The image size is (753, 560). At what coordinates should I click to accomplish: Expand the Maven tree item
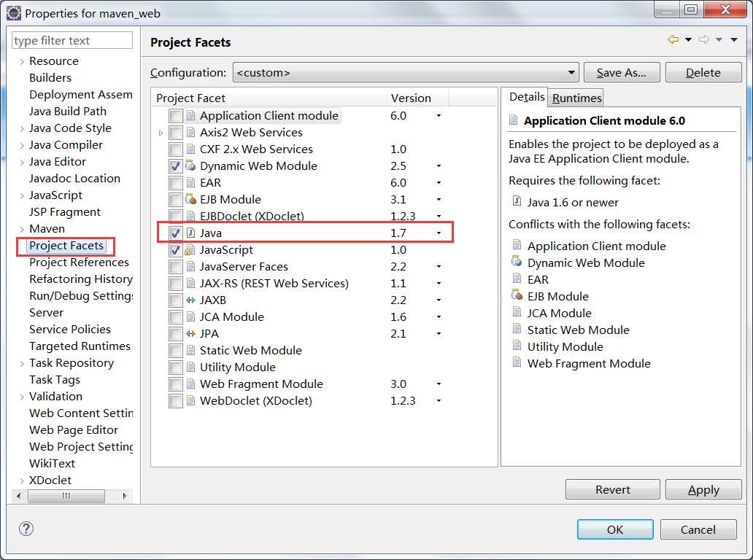(x=22, y=230)
